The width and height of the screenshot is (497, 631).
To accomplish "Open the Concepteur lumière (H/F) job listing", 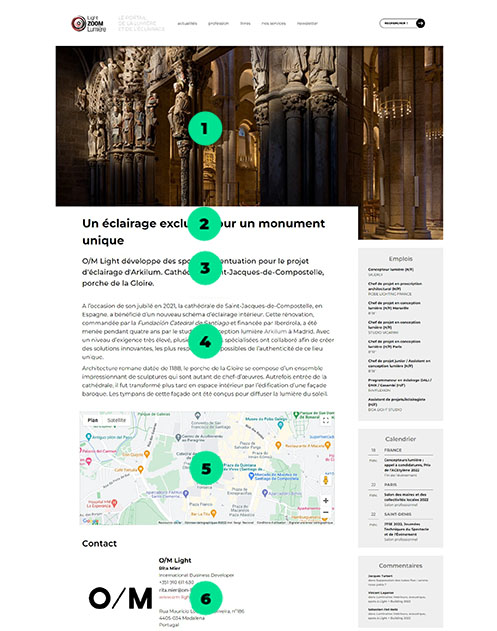I will (x=390, y=269).
